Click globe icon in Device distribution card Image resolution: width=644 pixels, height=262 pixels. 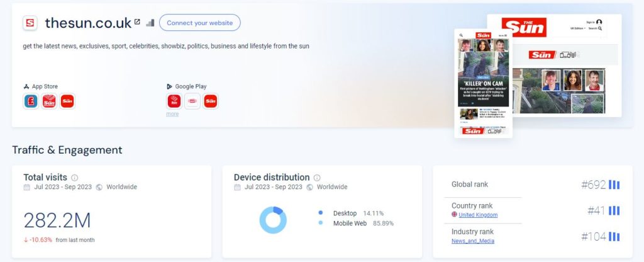[x=309, y=187]
